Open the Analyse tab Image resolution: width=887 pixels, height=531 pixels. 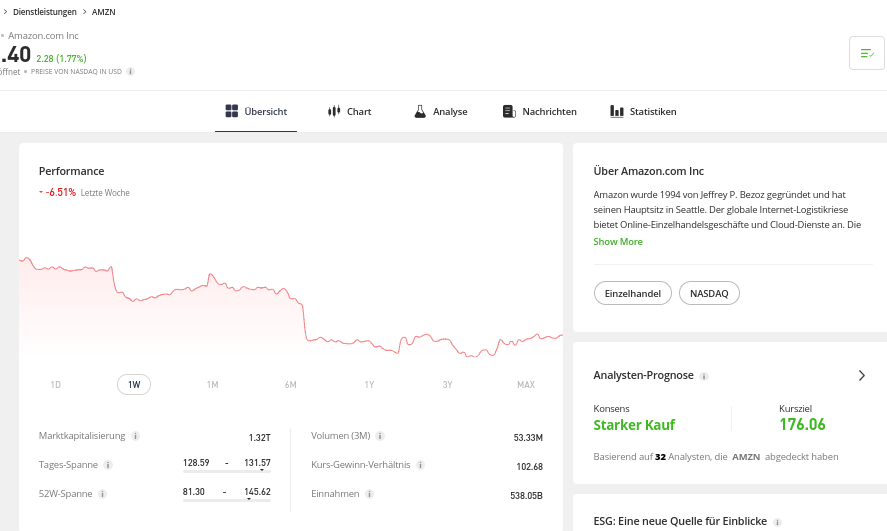[x=441, y=111]
